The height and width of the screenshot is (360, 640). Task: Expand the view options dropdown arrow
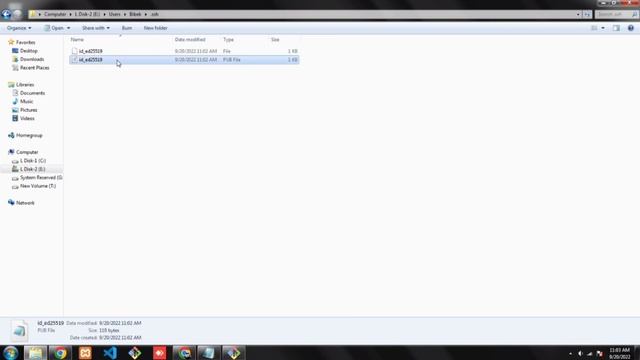[x=603, y=28]
